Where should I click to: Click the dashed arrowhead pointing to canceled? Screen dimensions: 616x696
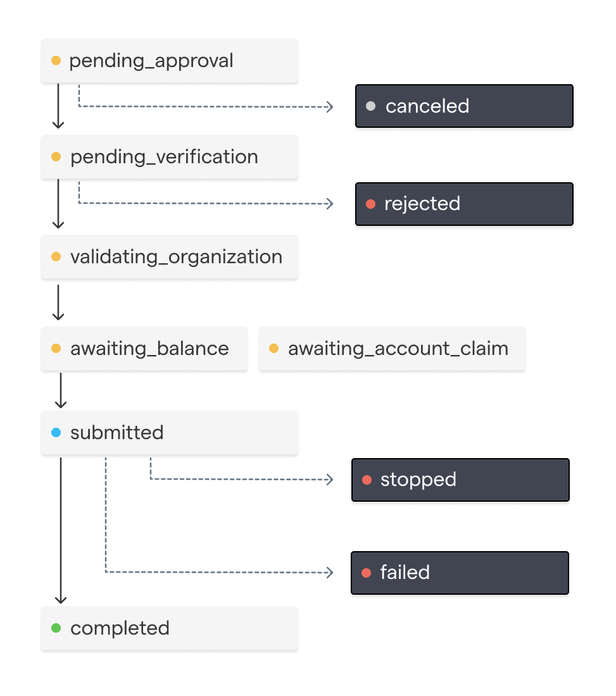pos(329,106)
